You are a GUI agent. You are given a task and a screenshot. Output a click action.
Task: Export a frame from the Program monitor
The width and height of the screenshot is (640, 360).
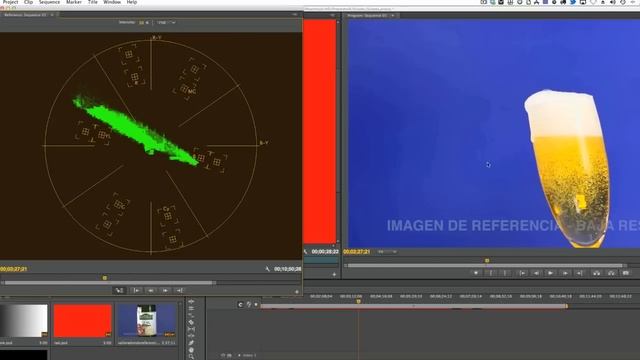(626, 273)
